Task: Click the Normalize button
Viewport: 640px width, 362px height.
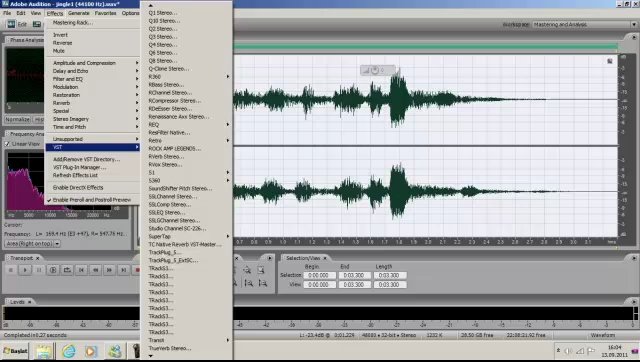Action: [x=18, y=120]
